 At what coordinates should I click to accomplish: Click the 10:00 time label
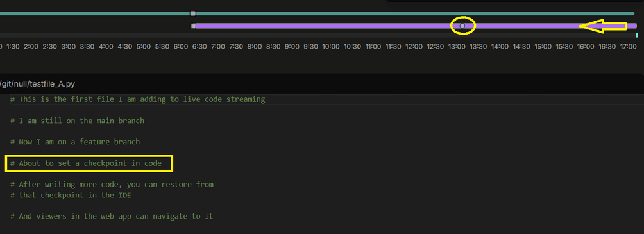point(331,46)
